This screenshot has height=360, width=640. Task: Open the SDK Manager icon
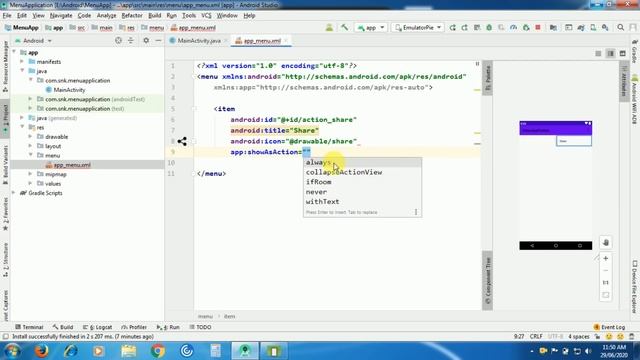pos(605,27)
